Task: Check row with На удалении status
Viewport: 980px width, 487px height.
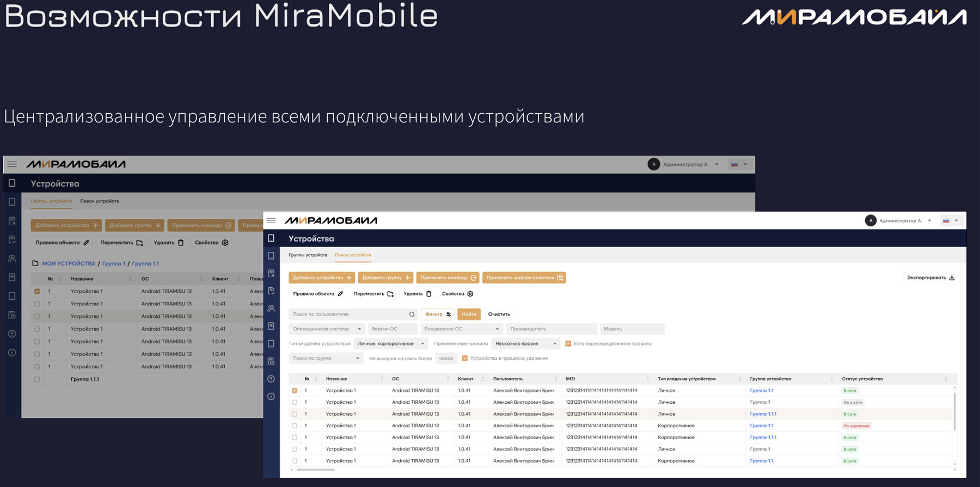Action: pos(295,426)
